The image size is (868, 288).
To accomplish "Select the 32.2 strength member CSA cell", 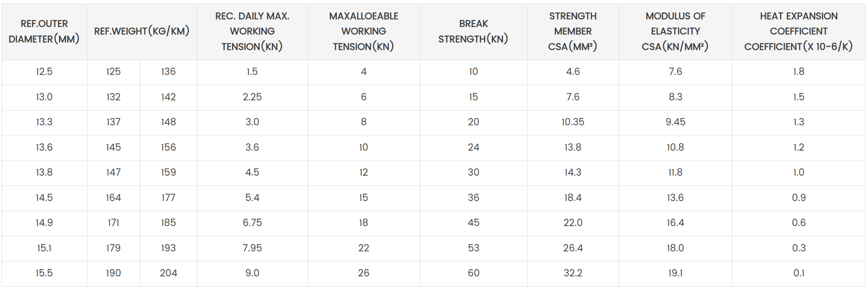I will [x=573, y=273].
